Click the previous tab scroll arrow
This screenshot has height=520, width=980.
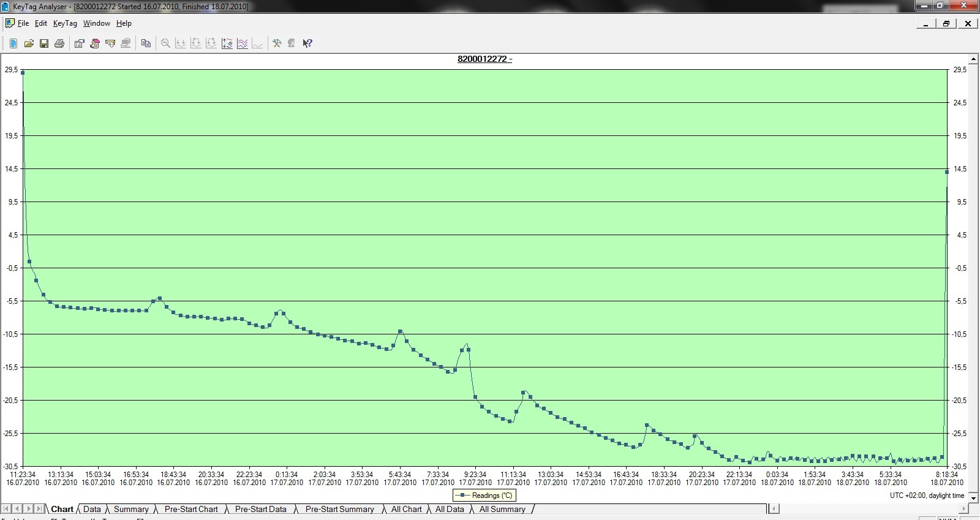[17, 509]
